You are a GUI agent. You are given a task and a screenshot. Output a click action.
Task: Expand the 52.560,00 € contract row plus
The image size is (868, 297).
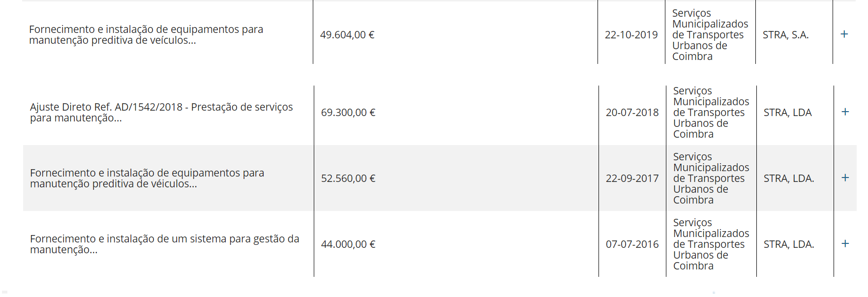coord(845,178)
